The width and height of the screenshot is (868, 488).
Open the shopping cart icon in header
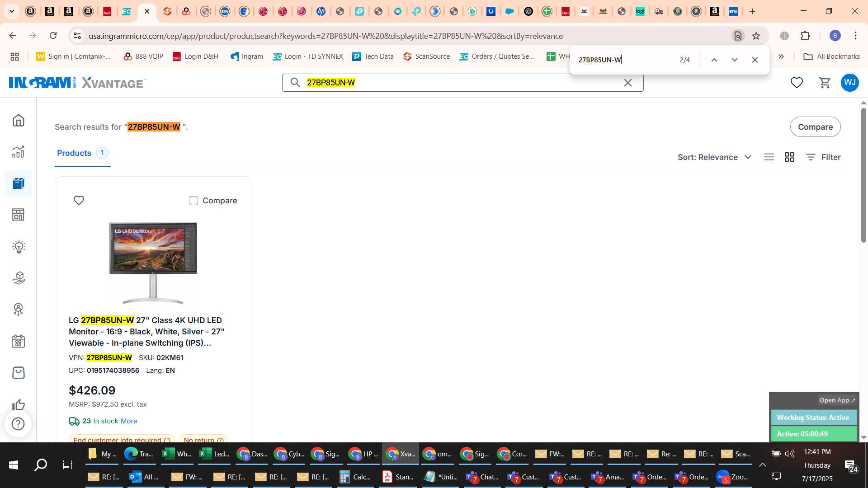(x=825, y=83)
